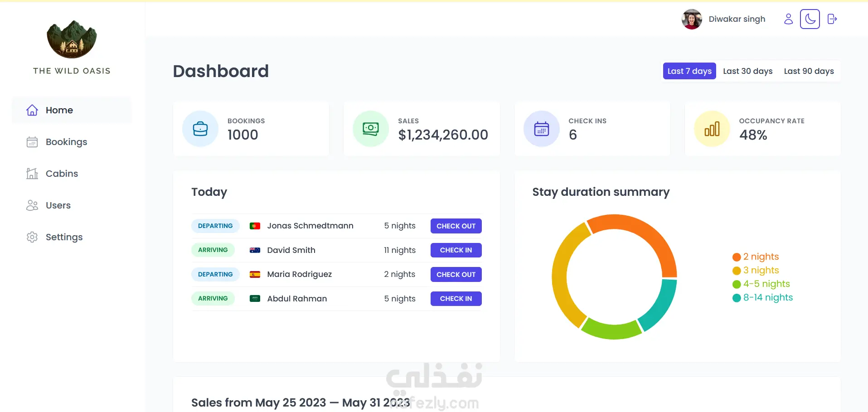The height and width of the screenshot is (412, 868).
Task: Click 4-5 nights legend label
Action: [766, 284]
